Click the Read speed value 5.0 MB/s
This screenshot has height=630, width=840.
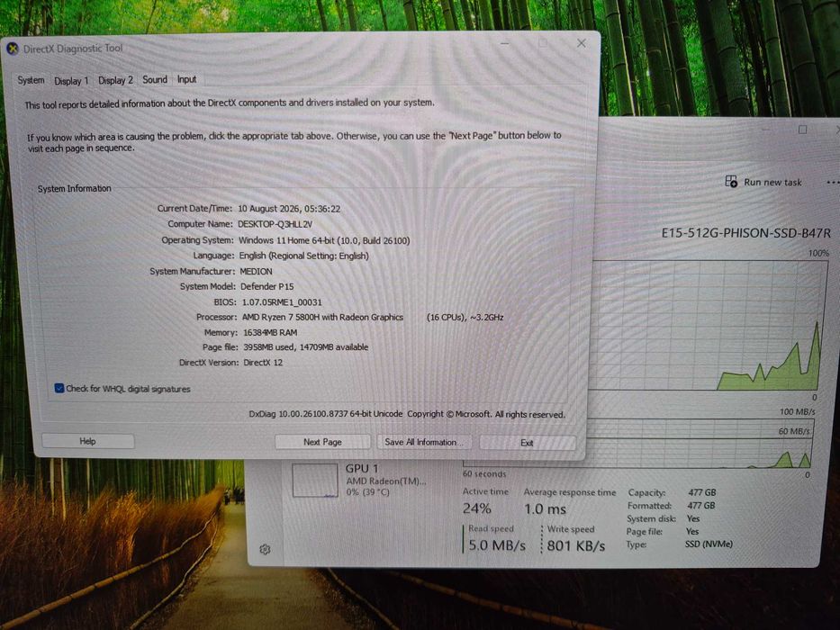(x=497, y=545)
